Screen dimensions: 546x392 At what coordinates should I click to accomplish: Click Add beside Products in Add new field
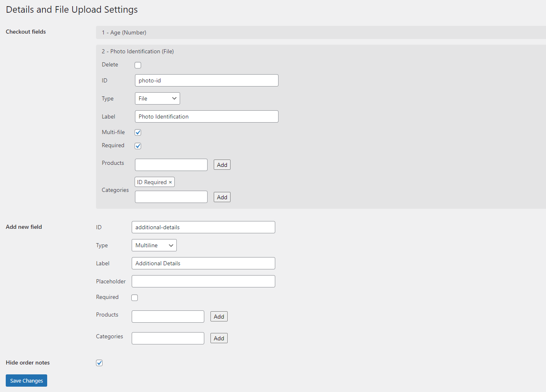coord(219,317)
